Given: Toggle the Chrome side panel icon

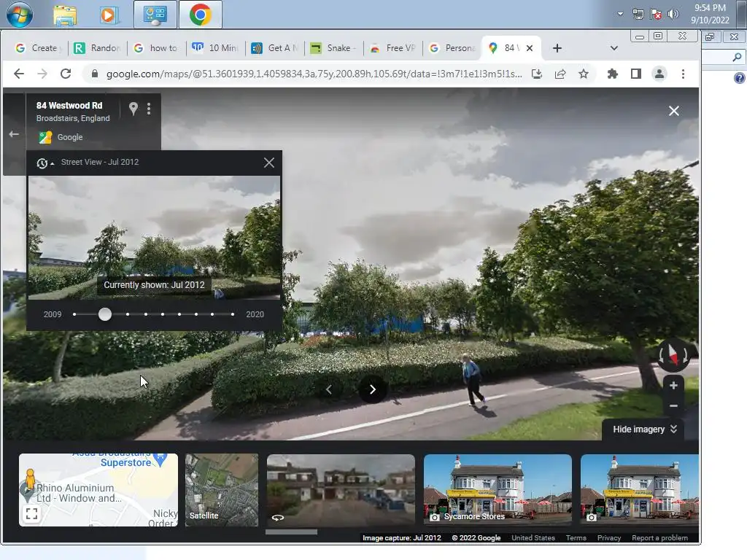Looking at the screenshot, I should (x=636, y=74).
